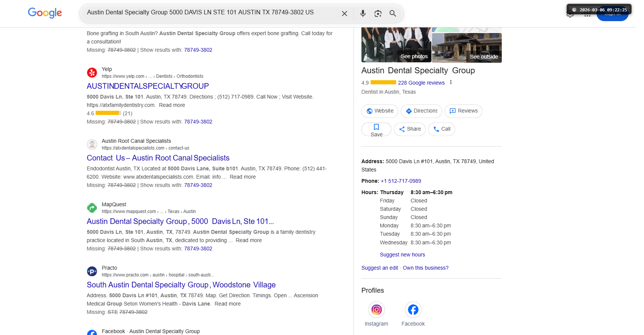Clear the search box text
The image size is (644, 335).
344,14
